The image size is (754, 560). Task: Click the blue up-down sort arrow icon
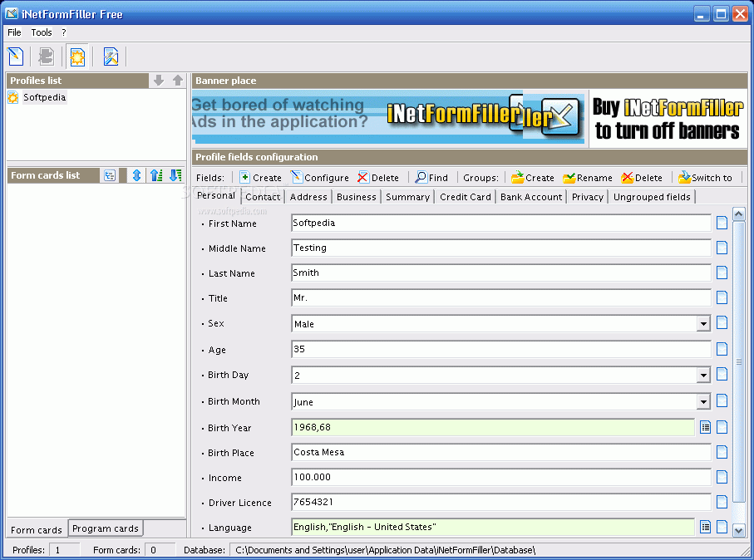click(136, 175)
